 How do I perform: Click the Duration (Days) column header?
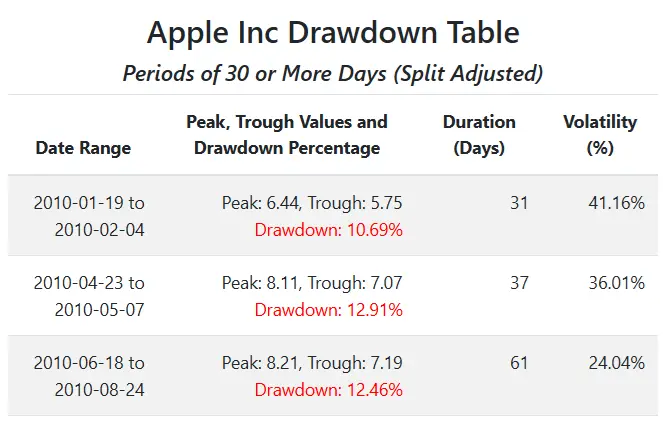(479, 135)
